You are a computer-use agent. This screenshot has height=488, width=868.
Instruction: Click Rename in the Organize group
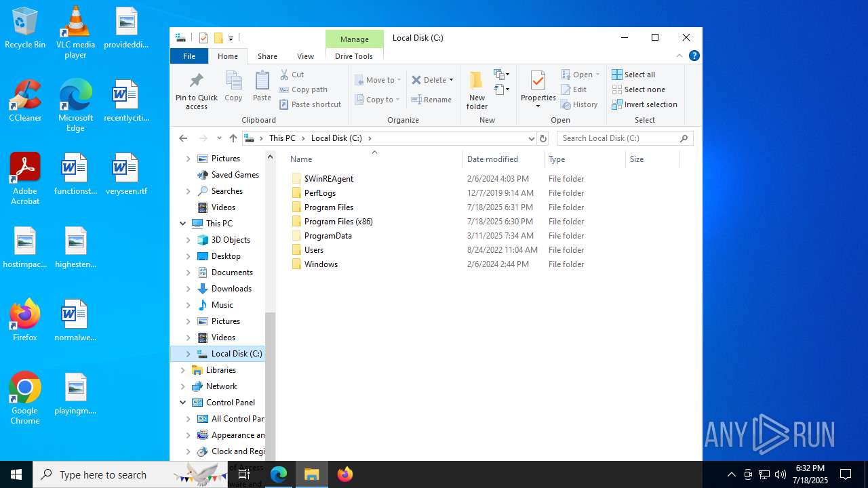click(x=431, y=100)
